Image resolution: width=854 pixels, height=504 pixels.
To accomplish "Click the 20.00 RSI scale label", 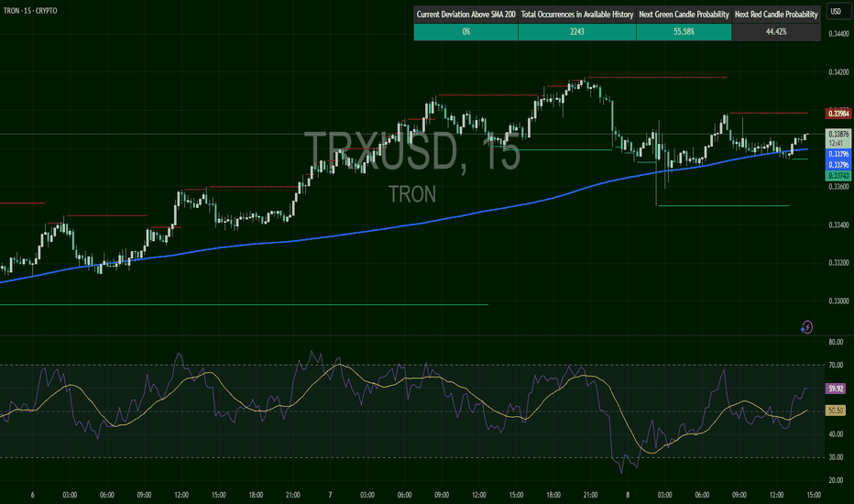I will pyautogui.click(x=836, y=480).
